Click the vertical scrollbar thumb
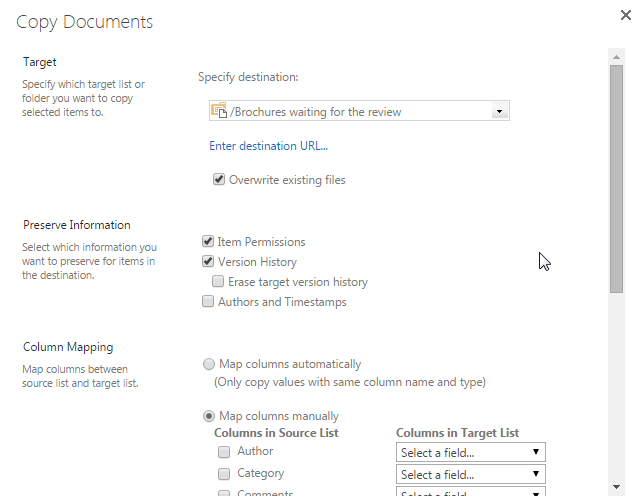This screenshot has width=638, height=504. pyautogui.click(x=616, y=179)
